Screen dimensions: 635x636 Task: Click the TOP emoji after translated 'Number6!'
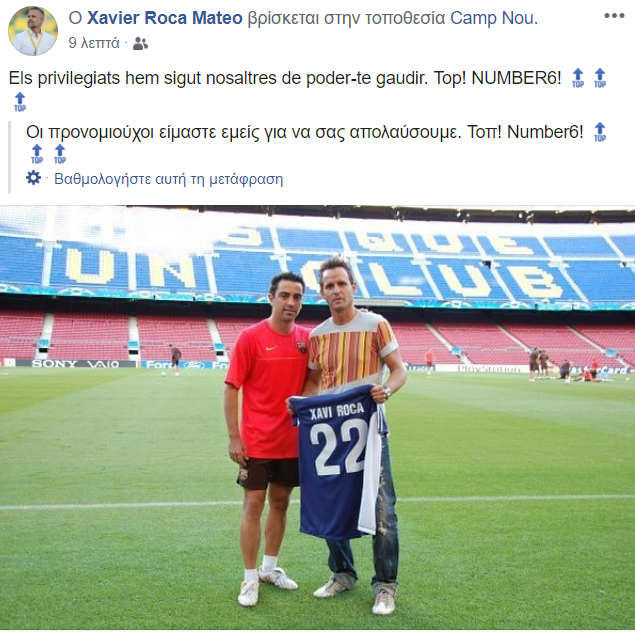(x=600, y=132)
